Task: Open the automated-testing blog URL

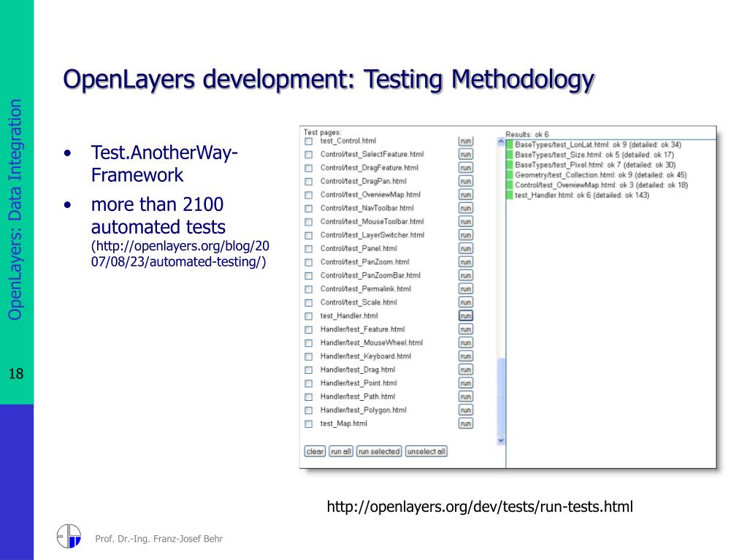Action: [x=180, y=254]
